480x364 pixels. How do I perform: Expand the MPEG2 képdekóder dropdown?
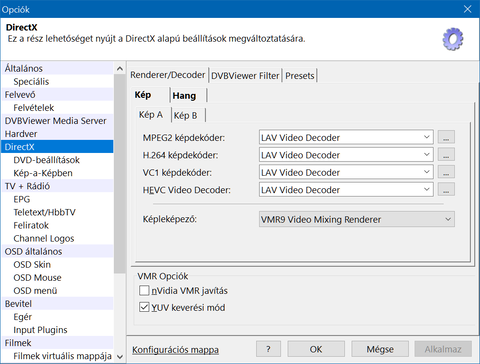tap(346, 137)
